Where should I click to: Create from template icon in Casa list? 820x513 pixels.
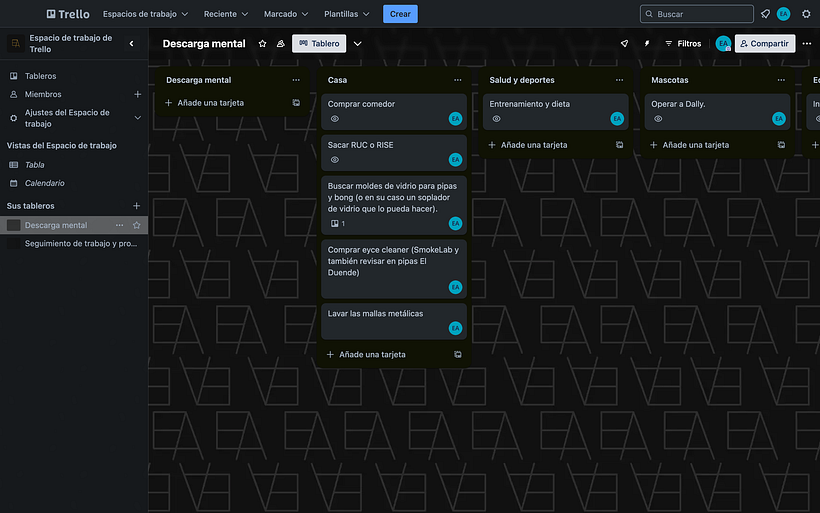(x=458, y=355)
